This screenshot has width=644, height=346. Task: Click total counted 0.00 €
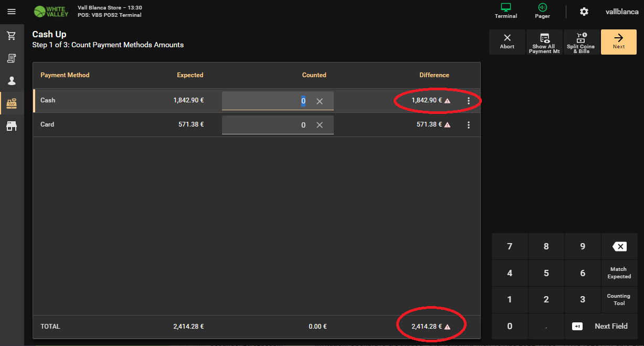(318, 327)
